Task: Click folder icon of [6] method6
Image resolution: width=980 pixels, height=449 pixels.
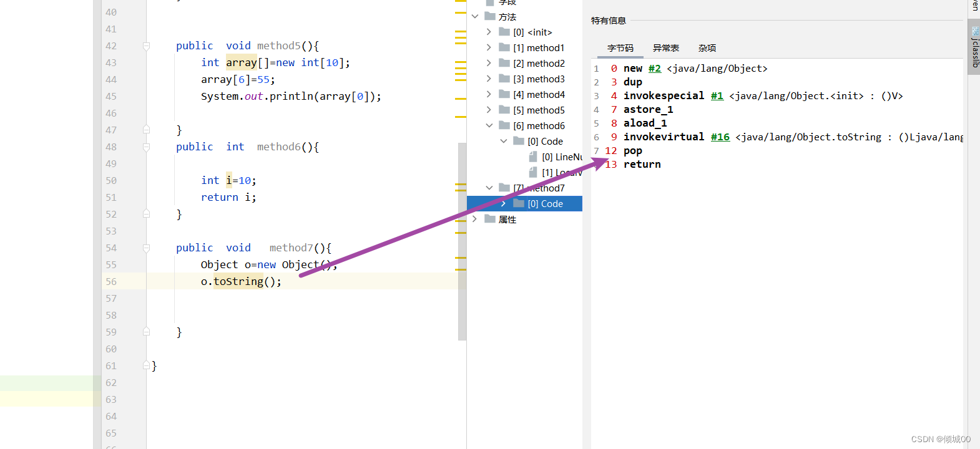Action: tap(504, 125)
